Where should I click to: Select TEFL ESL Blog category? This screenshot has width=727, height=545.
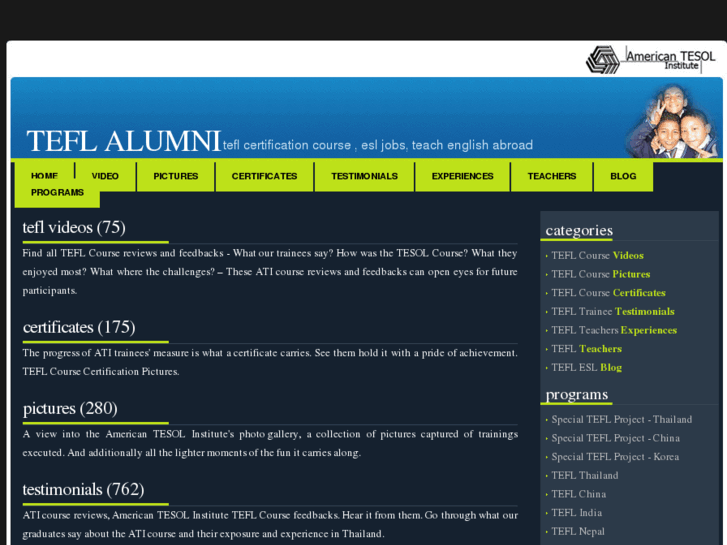pos(587,367)
